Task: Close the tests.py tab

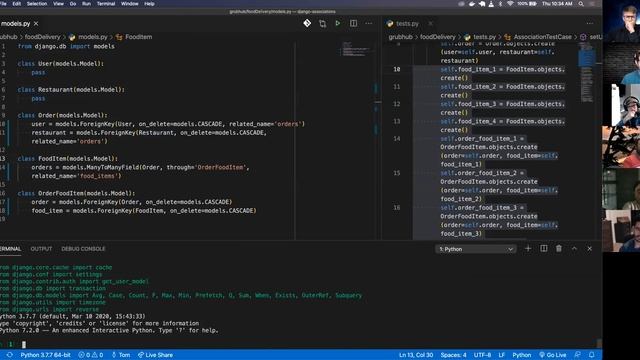Action: (430, 24)
